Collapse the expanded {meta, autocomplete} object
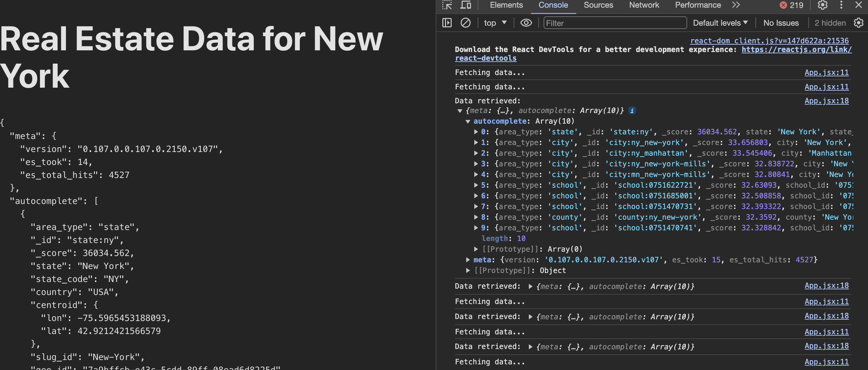Viewport: 868px width, 370px height. 460,111
